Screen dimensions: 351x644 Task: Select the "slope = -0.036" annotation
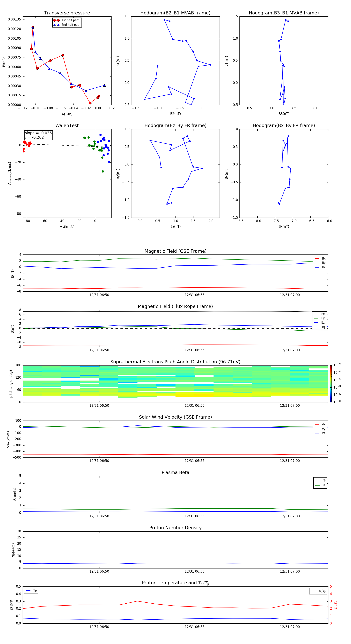point(38,133)
